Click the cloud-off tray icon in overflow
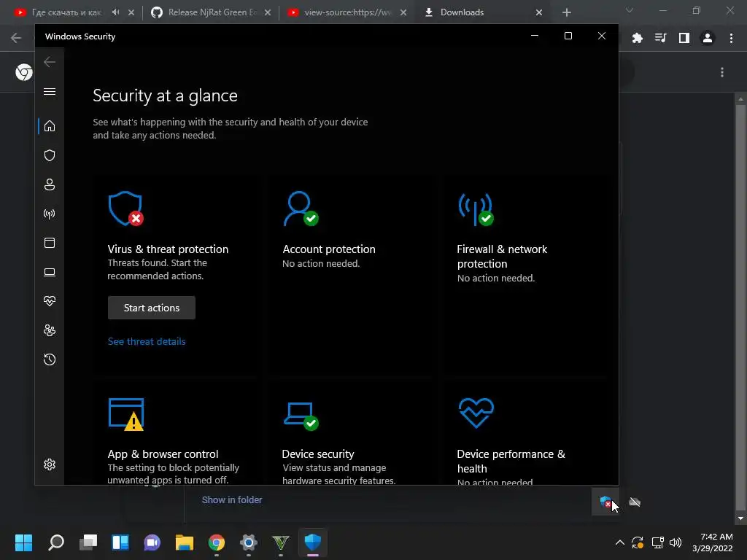Image resolution: width=747 pixels, height=560 pixels. tap(635, 502)
